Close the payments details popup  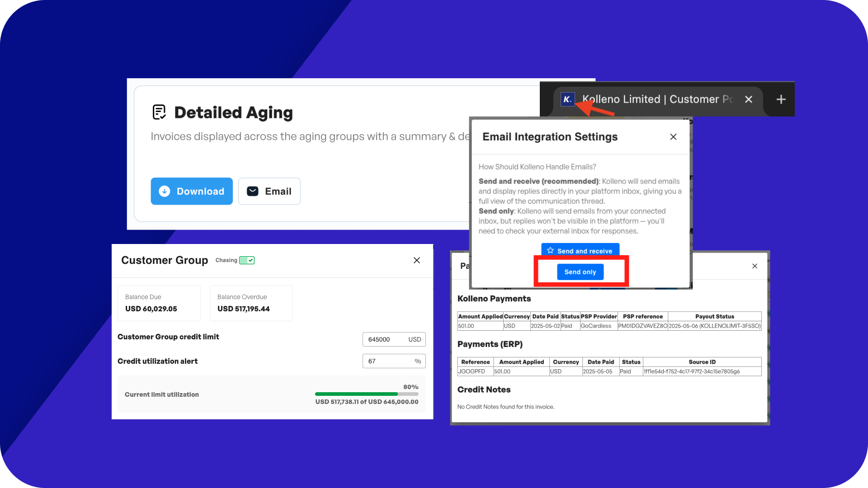pyautogui.click(x=755, y=266)
